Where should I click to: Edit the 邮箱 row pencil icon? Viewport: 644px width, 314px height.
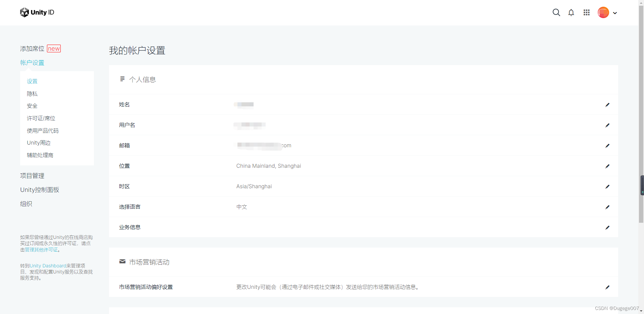607,146
